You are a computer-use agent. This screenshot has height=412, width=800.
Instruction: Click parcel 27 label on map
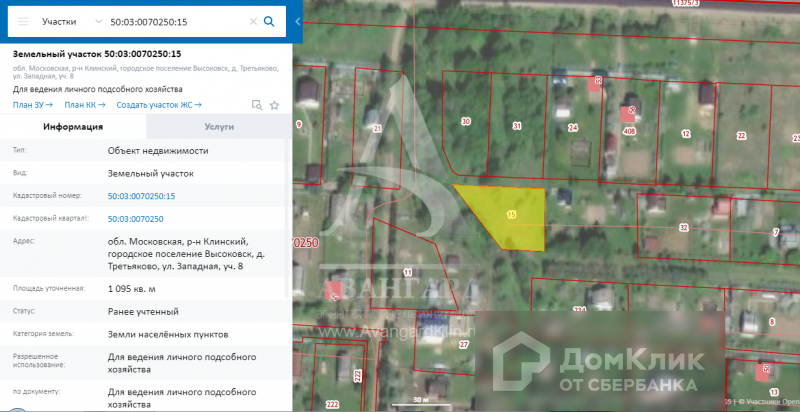[464, 345]
